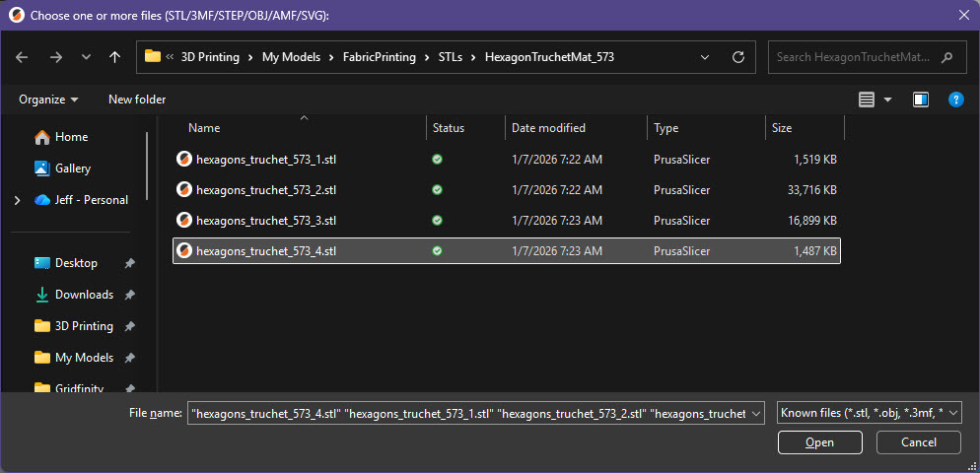Screen dimensions: 980x473
Task: Refresh the HexagonTruchetMat_573 folder
Action: click(x=738, y=57)
